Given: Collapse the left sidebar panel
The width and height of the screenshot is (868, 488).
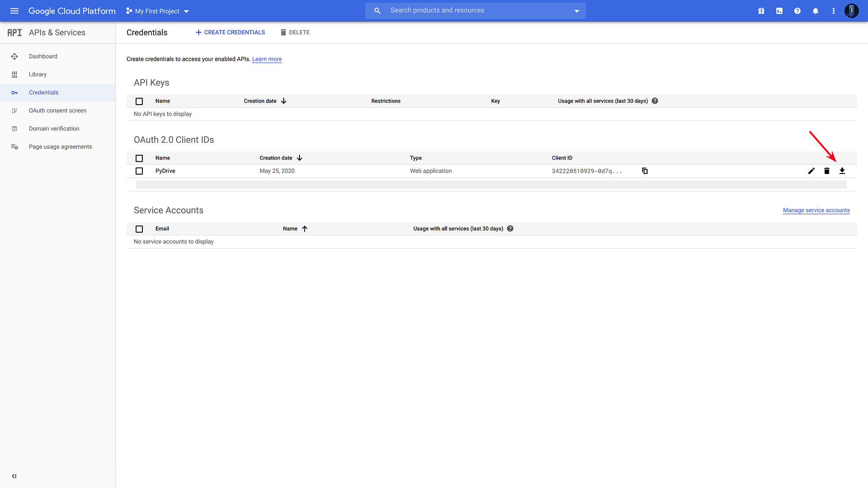Looking at the screenshot, I should [x=14, y=476].
